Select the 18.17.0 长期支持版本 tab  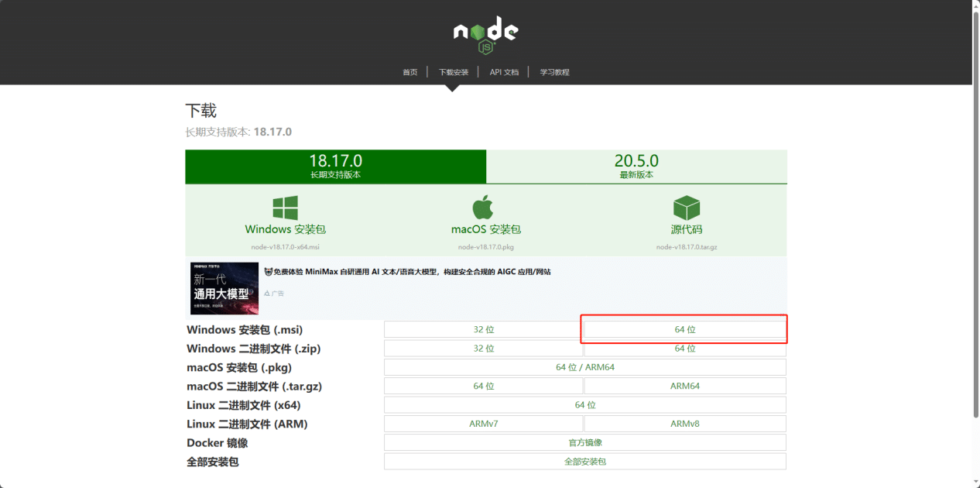[x=336, y=167]
